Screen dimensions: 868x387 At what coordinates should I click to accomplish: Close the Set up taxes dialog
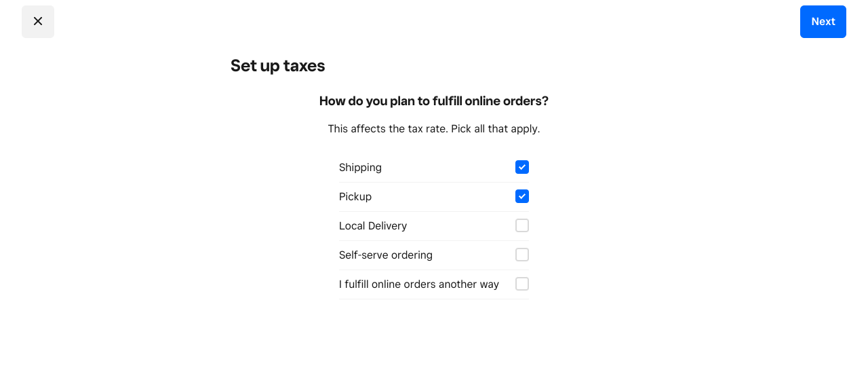38,22
